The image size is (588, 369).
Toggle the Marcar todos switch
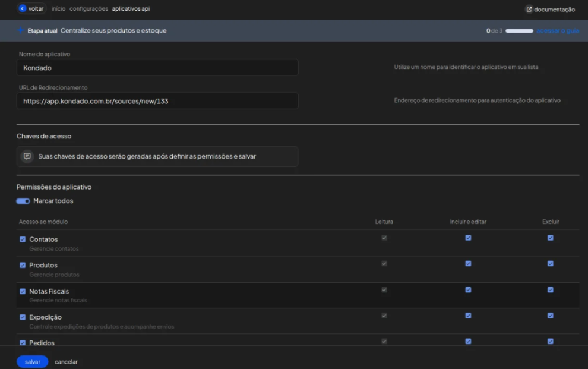[23, 201]
